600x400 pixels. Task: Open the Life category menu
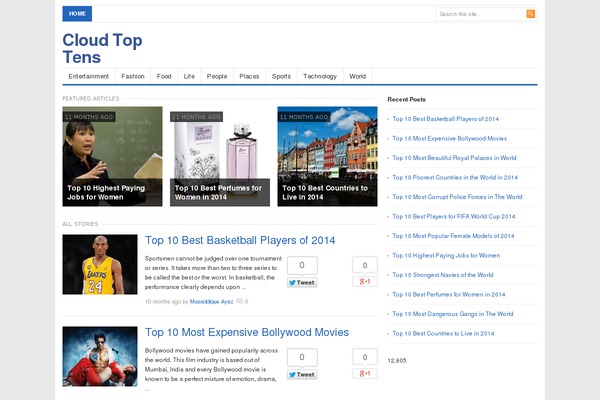tap(189, 76)
